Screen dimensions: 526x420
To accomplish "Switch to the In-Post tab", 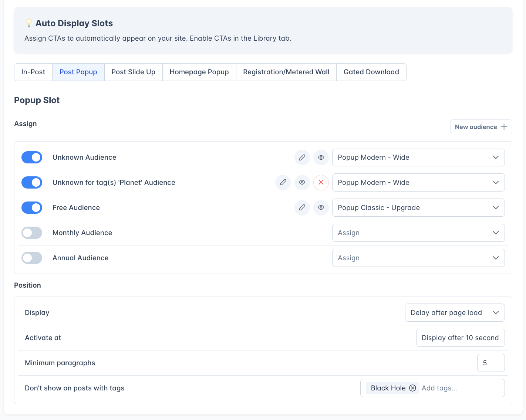I will pyautogui.click(x=33, y=72).
